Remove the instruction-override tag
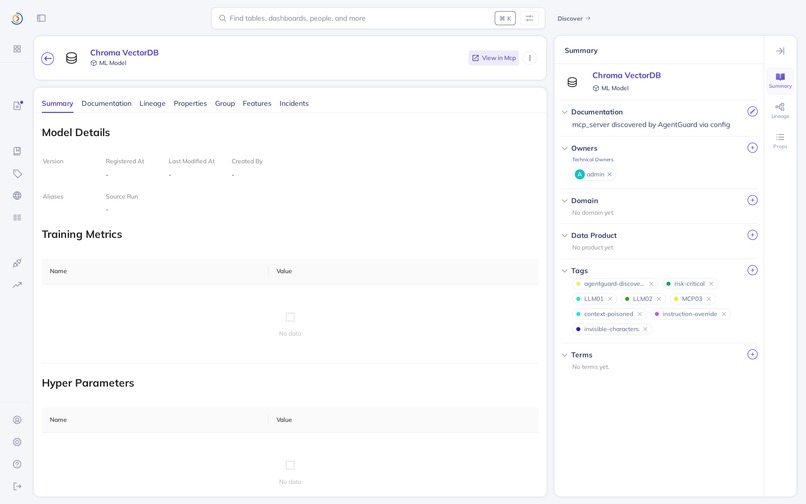This screenshot has height=504, width=806. tap(724, 314)
